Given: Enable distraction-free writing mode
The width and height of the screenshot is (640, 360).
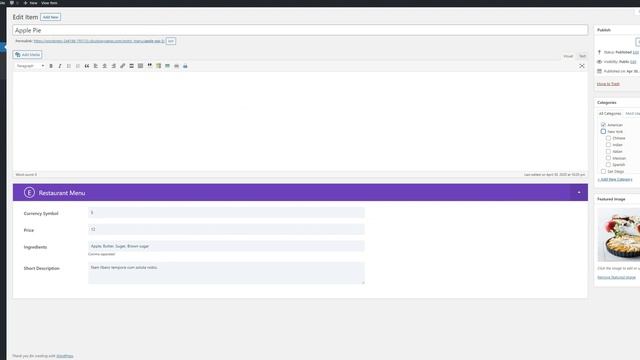Looking at the screenshot, I should point(582,66).
